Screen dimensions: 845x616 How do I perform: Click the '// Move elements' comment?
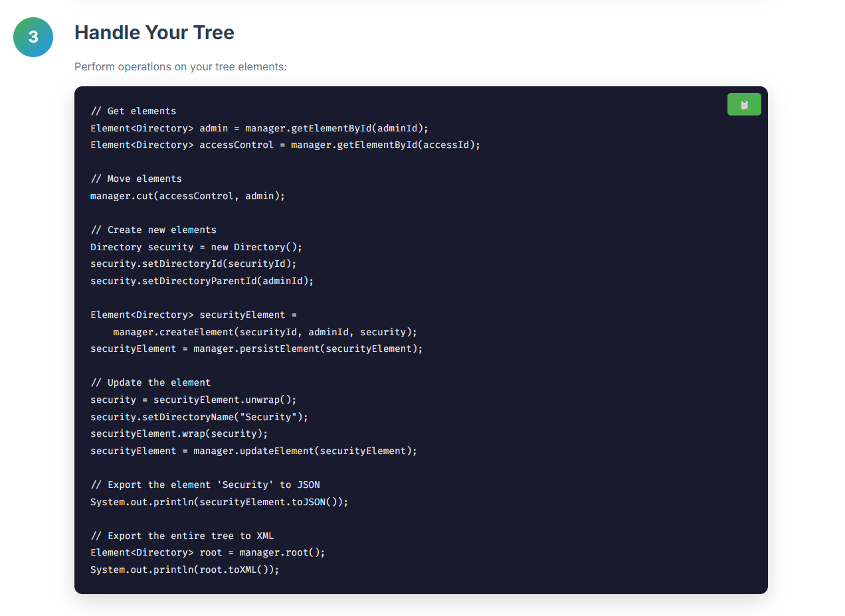pos(136,178)
